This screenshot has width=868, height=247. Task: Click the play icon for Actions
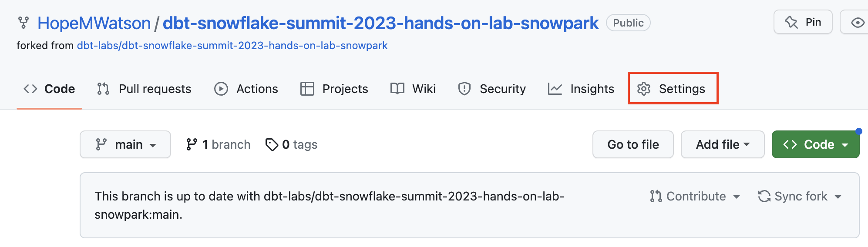click(x=221, y=89)
